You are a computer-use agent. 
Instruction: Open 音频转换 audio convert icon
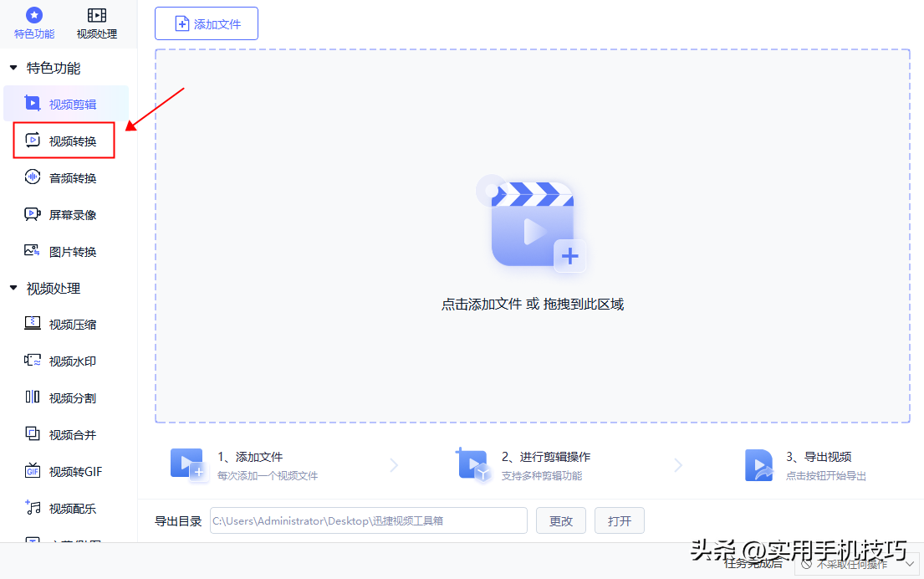click(33, 177)
